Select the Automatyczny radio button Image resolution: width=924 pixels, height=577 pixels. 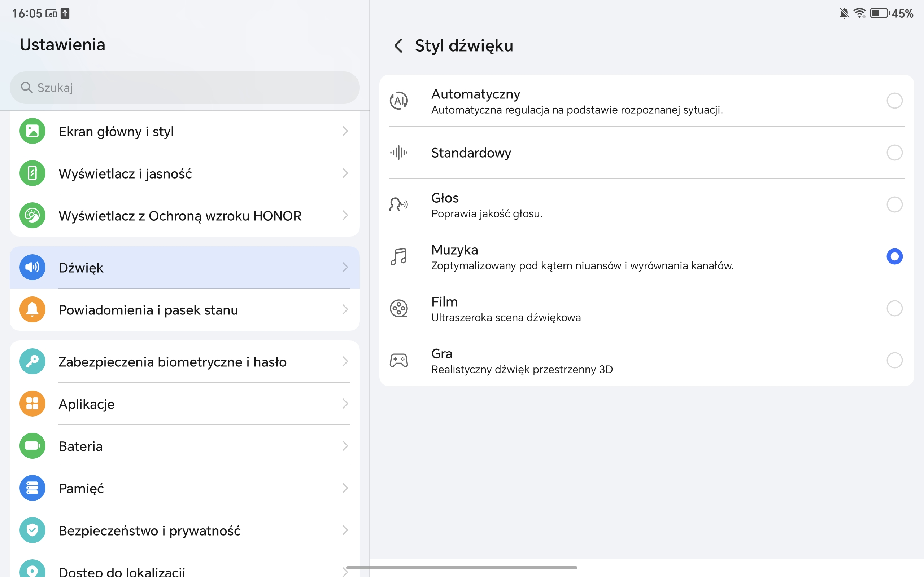[x=894, y=101]
